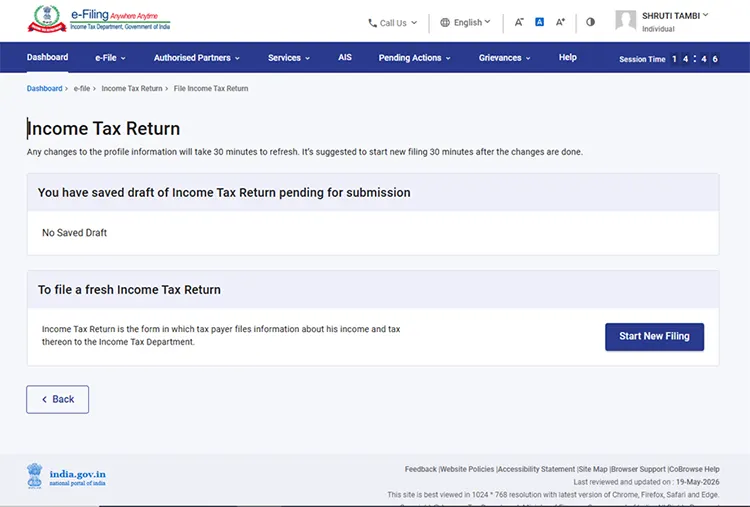Screen dimensions: 750x507
Task: Open the Services dropdown menu
Action: click(289, 58)
